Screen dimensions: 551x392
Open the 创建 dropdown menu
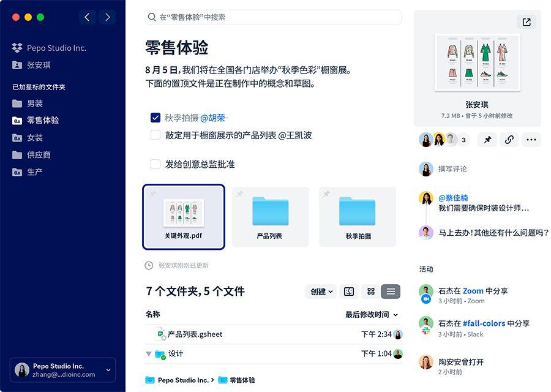pyautogui.click(x=321, y=292)
